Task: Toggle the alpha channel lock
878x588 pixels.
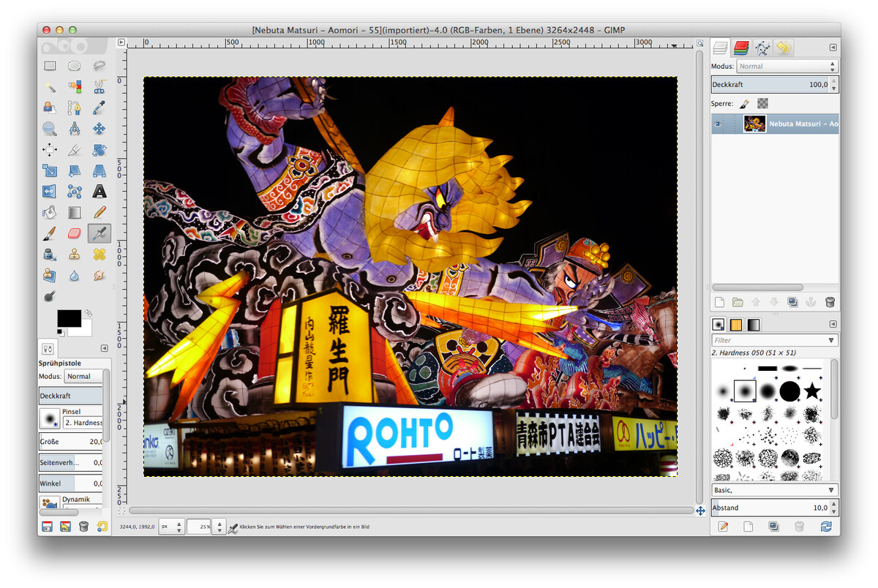Action: pyautogui.click(x=762, y=103)
